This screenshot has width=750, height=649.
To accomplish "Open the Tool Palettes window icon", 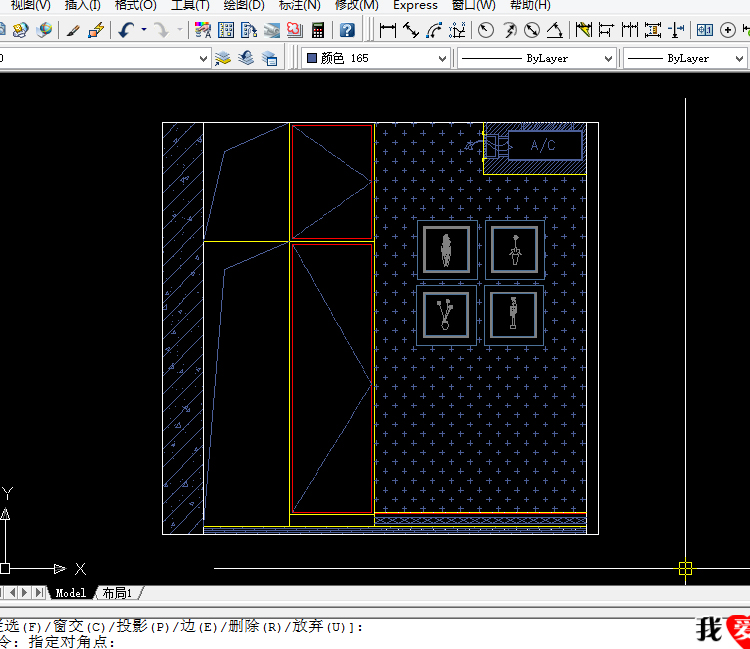I will (249, 30).
